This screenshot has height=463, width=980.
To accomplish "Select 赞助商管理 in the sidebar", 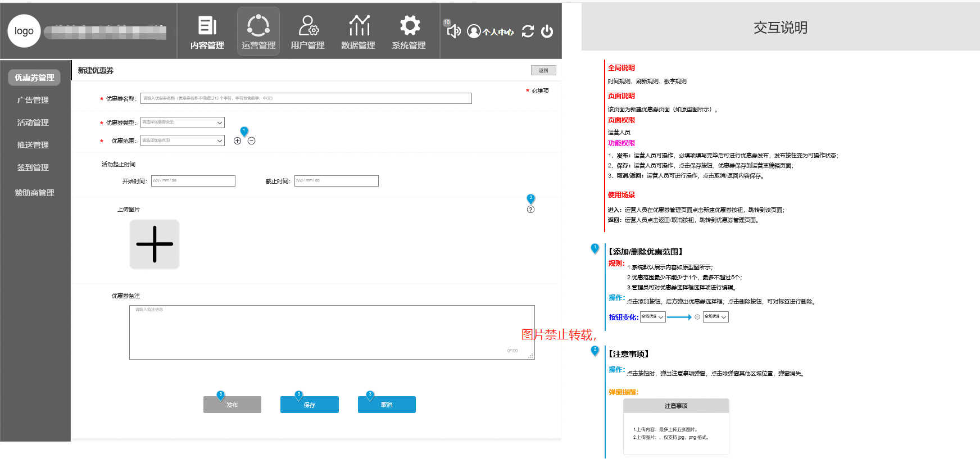I will click(34, 193).
